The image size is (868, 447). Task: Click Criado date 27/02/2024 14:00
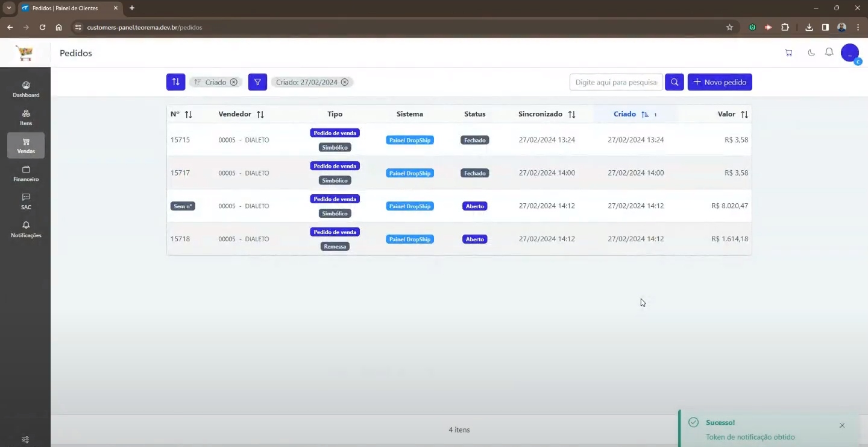click(x=636, y=173)
